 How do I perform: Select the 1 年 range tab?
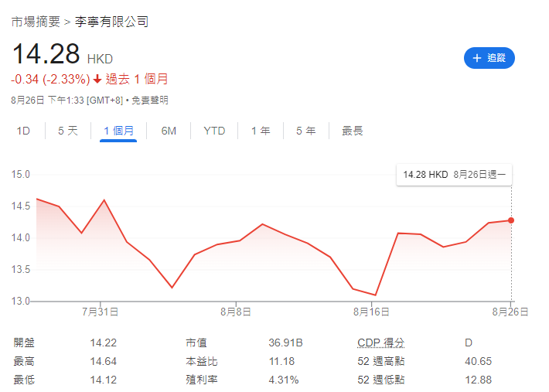[x=261, y=131]
